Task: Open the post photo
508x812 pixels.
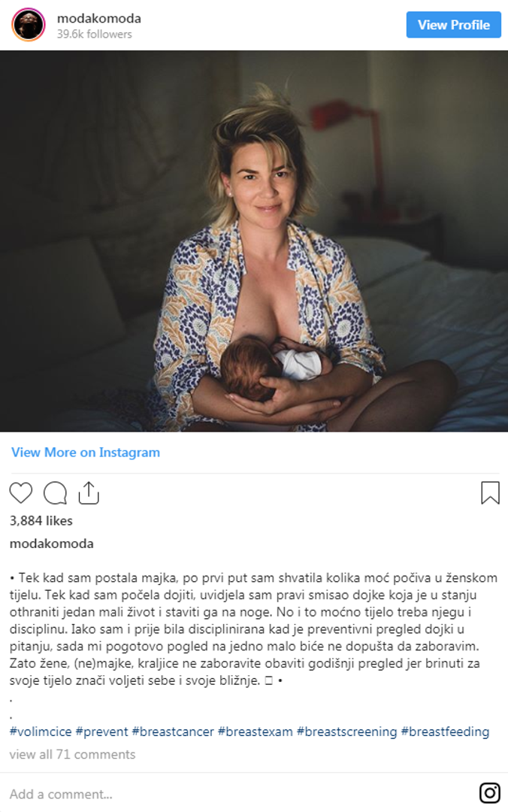Action: 254,241
